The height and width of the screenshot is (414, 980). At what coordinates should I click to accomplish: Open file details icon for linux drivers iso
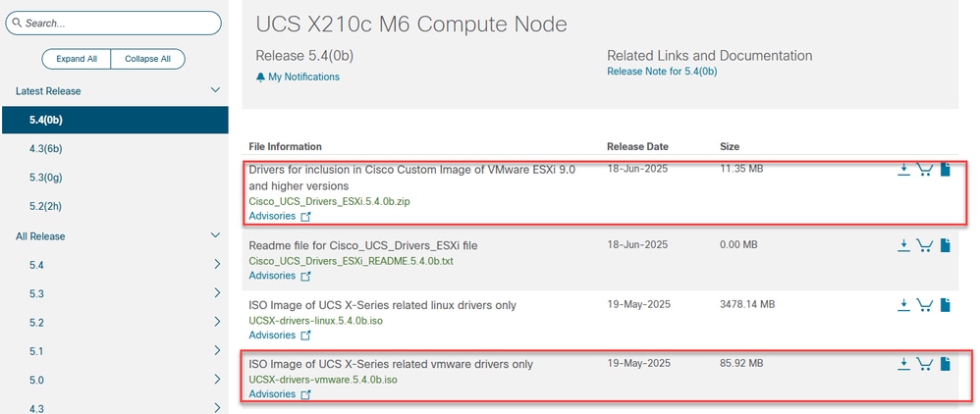[945, 305]
